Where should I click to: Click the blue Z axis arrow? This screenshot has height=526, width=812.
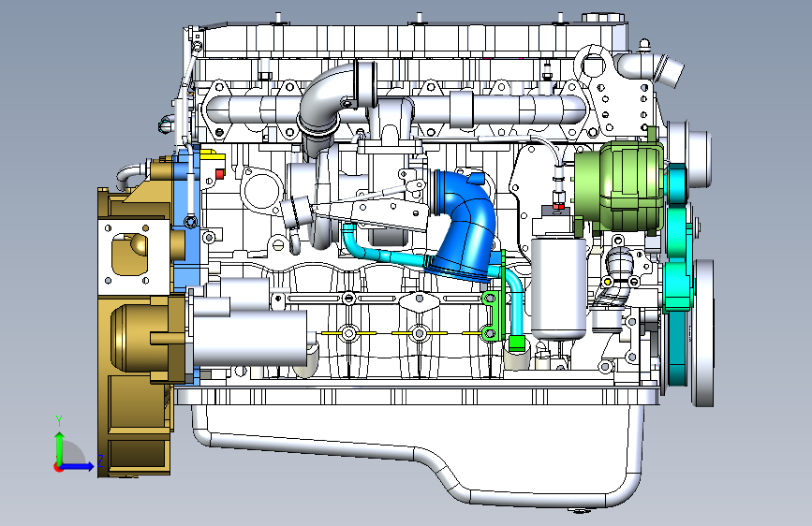coord(79,466)
